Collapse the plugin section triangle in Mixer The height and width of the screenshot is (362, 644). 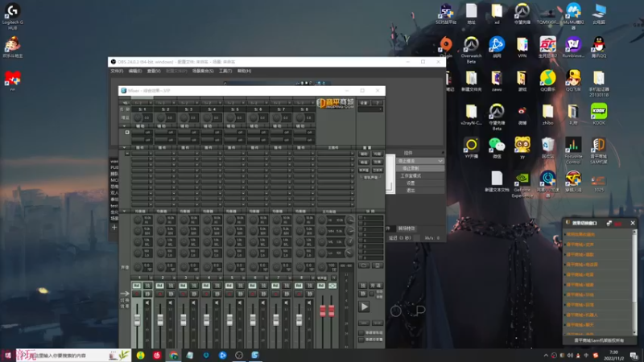(x=125, y=148)
